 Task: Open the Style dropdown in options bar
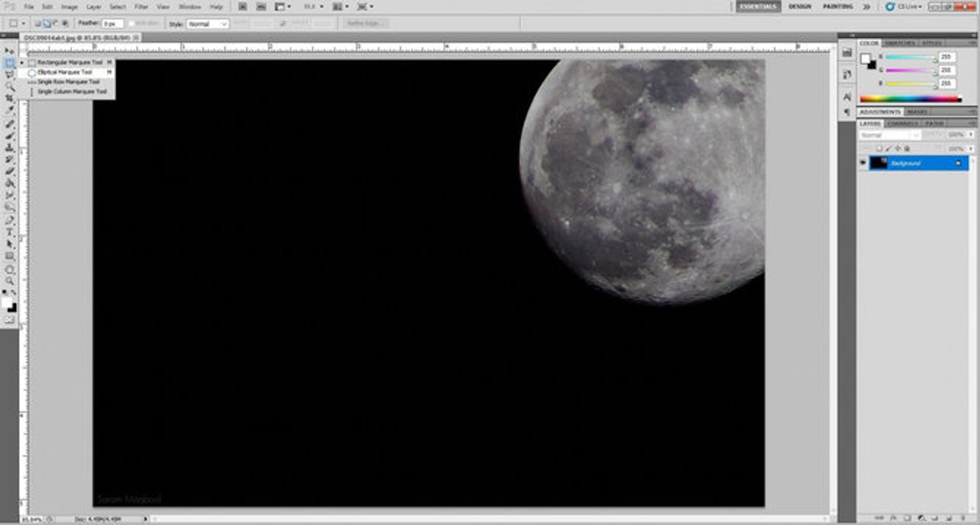(207, 24)
